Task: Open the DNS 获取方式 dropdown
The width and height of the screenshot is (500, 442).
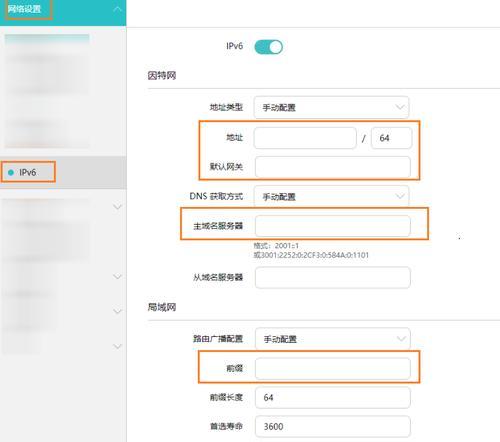Action: coord(331,196)
